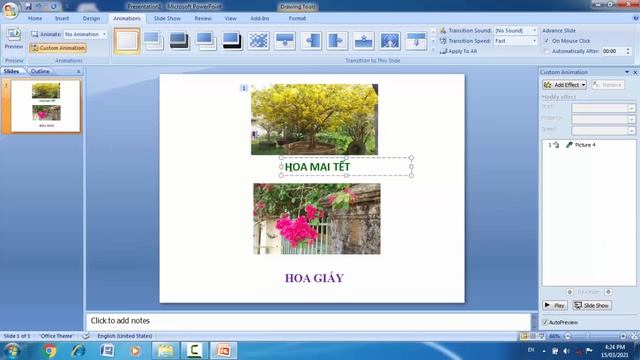Apply the Fade Through Black transition
Screen dimensions: 640x360
pos(180,41)
